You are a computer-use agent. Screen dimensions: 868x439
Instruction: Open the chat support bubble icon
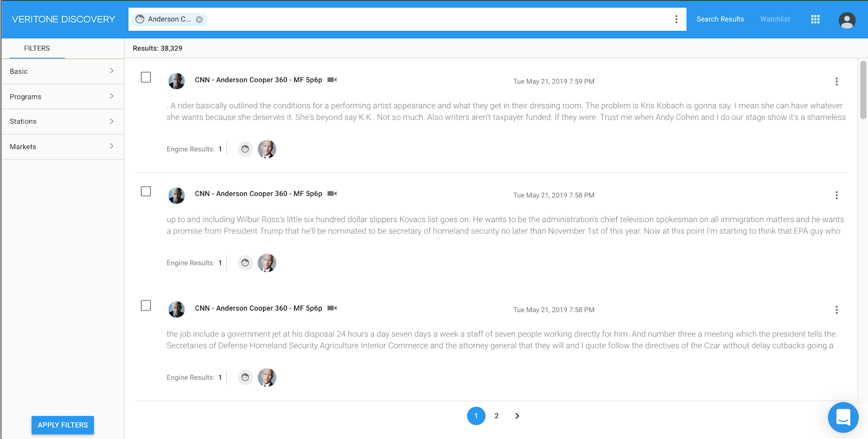[843, 417]
